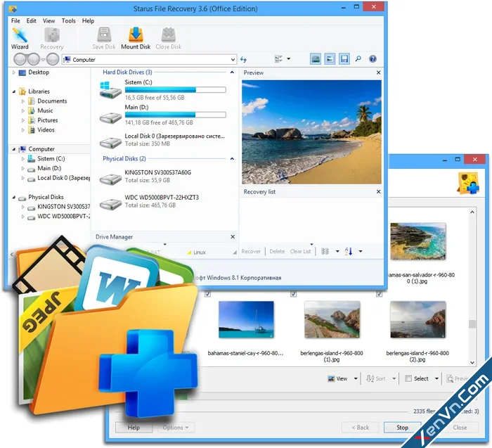
Task: Collapse the Libraries tree node
Action: [14, 91]
